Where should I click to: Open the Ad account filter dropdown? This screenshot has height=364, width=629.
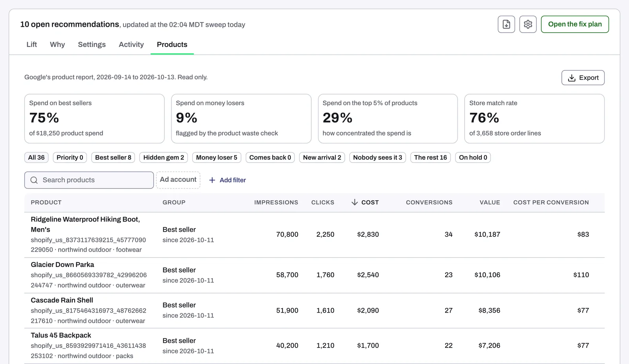click(178, 180)
